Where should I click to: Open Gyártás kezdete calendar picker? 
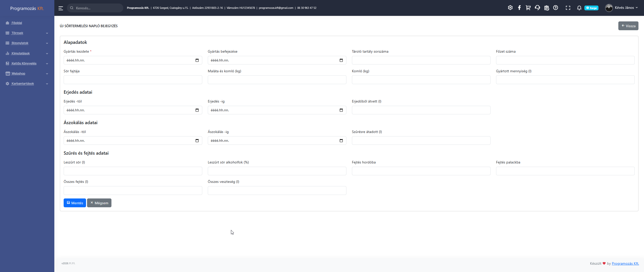pyautogui.click(x=197, y=60)
